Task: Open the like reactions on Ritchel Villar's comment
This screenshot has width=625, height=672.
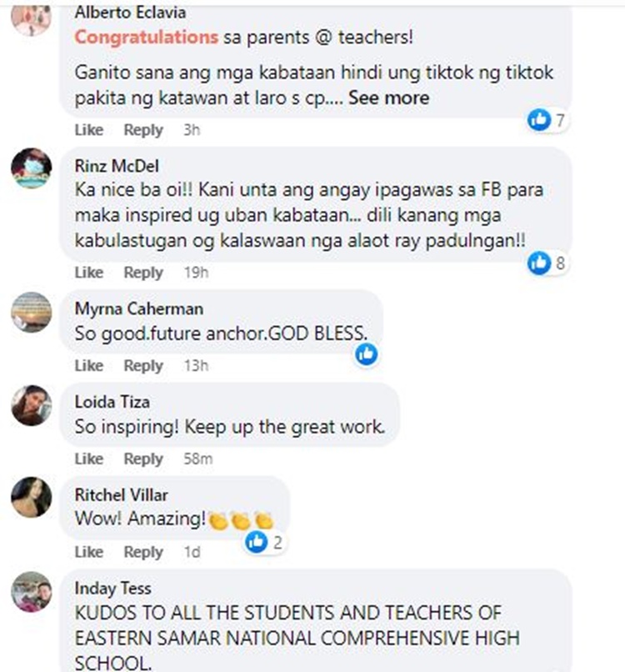Action: coord(264,543)
